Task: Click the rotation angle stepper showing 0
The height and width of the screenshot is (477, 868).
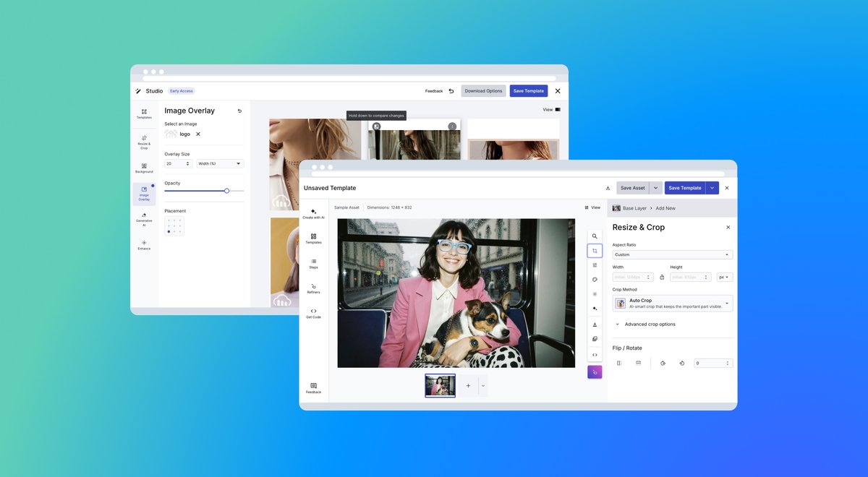Action: point(713,363)
